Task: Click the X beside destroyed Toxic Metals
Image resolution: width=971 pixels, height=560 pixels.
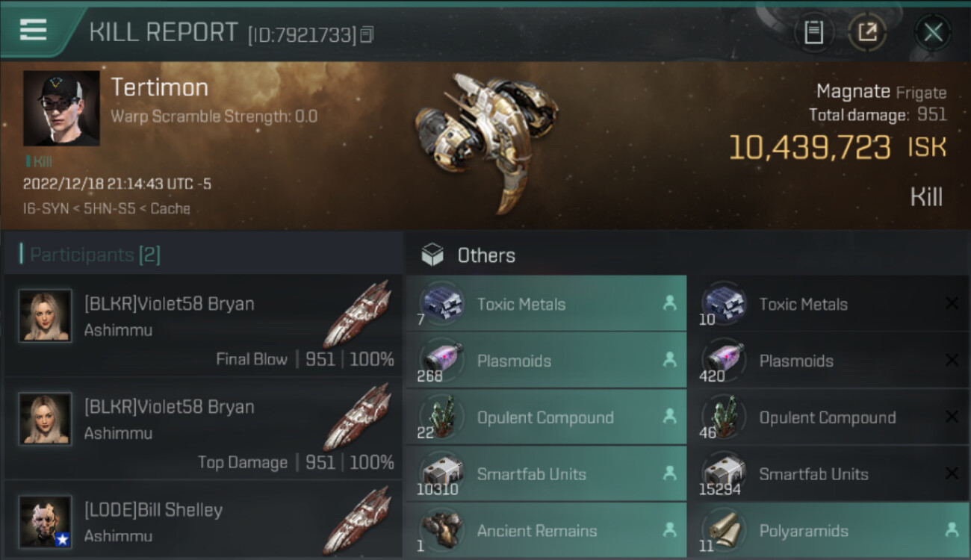Action: [952, 303]
